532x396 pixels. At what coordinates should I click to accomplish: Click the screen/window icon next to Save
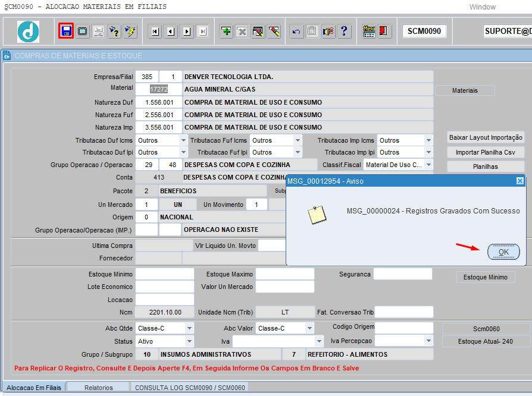(x=82, y=32)
